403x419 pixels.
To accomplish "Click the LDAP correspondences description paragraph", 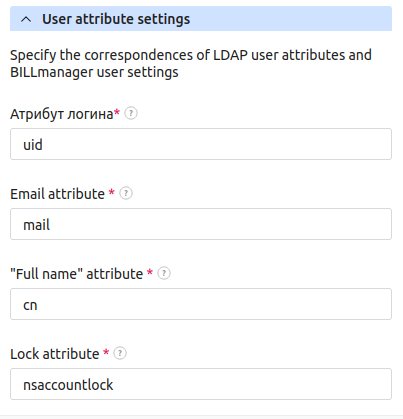I will (191, 63).
